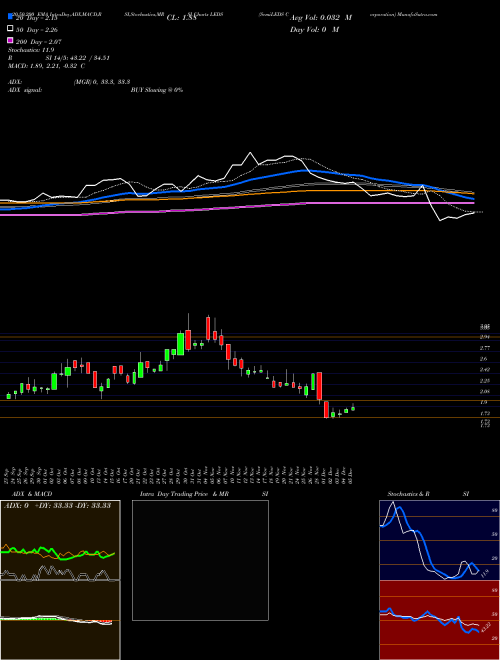The height and width of the screenshot is (660, 500).
Task: Click the 2.42 price axis label
Action: pos(484,370)
